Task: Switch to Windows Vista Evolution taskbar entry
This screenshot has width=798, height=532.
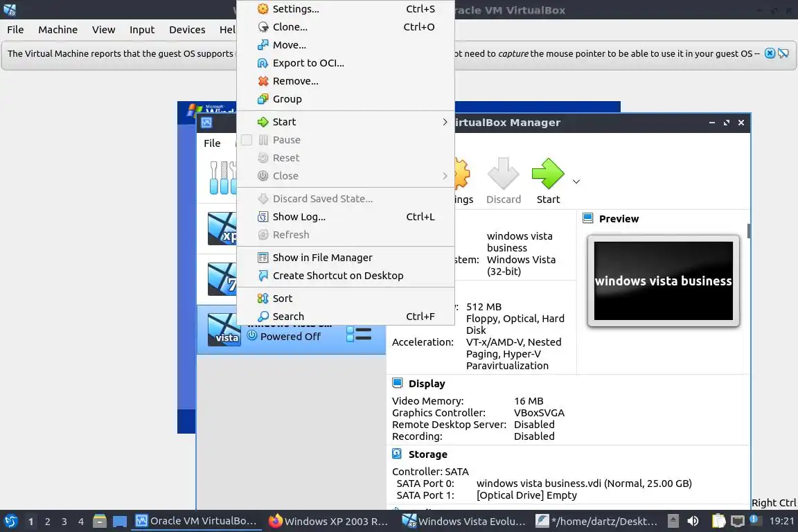Action: (x=463, y=522)
